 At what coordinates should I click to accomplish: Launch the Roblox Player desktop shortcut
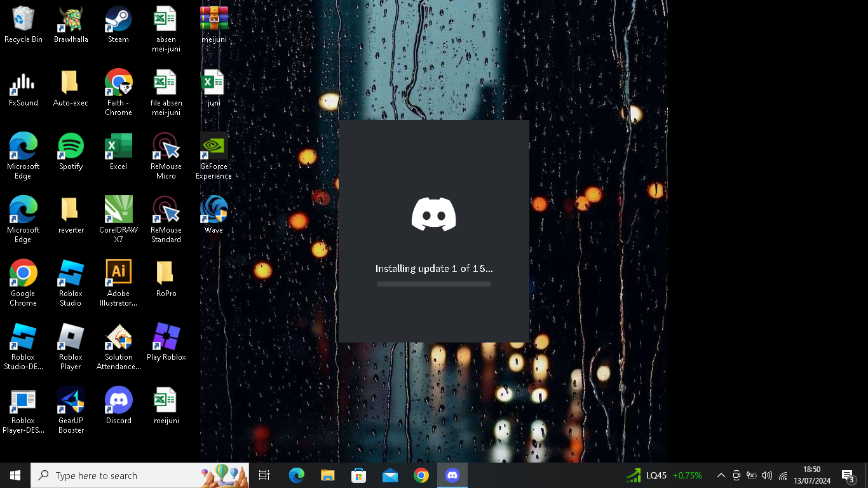(x=71, y=348)
